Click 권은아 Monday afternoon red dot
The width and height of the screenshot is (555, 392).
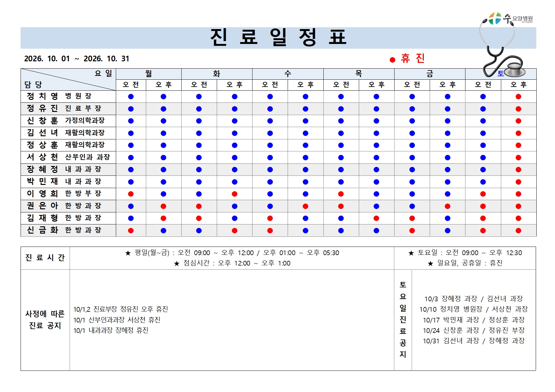(x=163, y=206)
